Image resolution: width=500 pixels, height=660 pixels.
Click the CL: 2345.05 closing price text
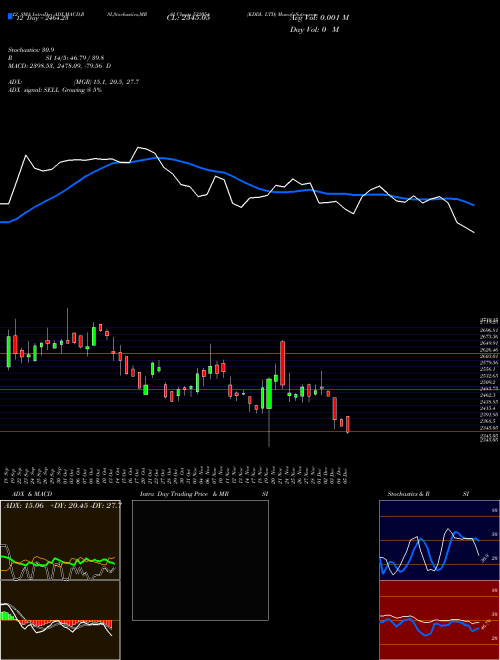click(x=188, y=17)
